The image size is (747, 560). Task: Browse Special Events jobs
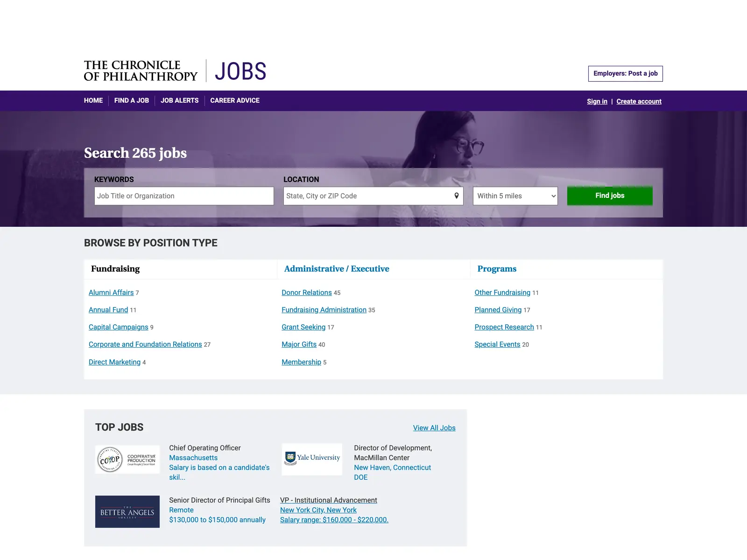click(497, 344)
